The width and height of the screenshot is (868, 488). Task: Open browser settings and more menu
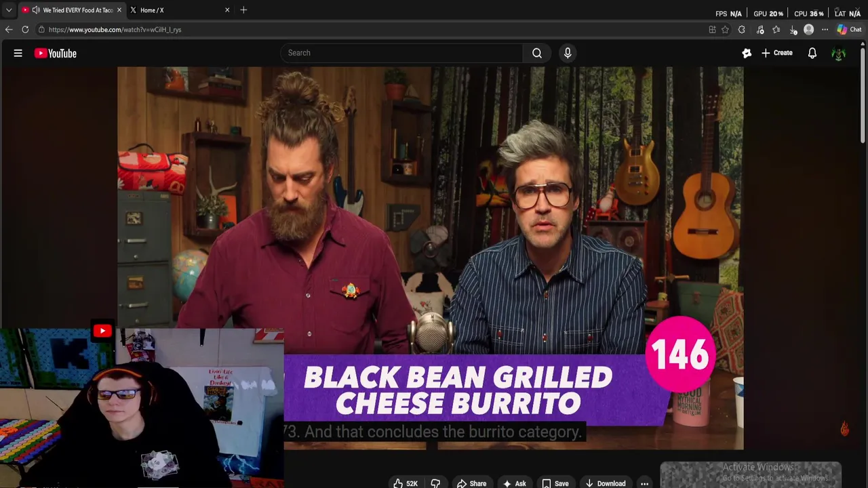[x=825, y=30]
